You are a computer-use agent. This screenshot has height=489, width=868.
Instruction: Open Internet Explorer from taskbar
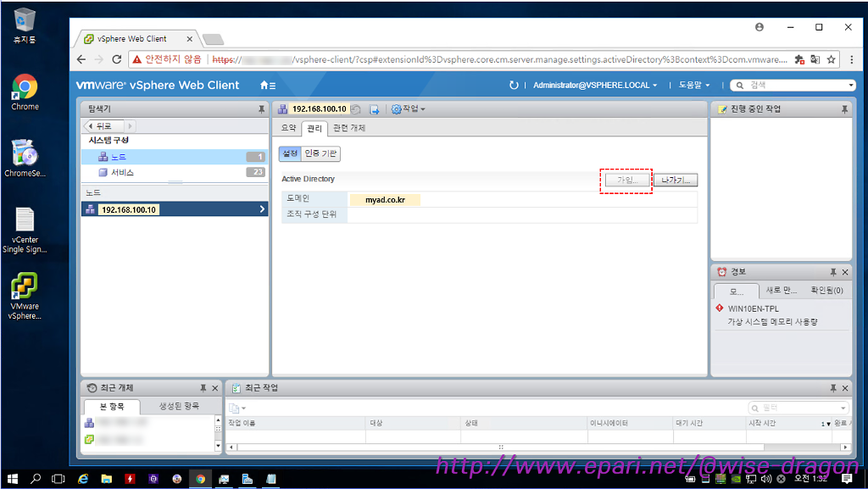coord(83,479)
